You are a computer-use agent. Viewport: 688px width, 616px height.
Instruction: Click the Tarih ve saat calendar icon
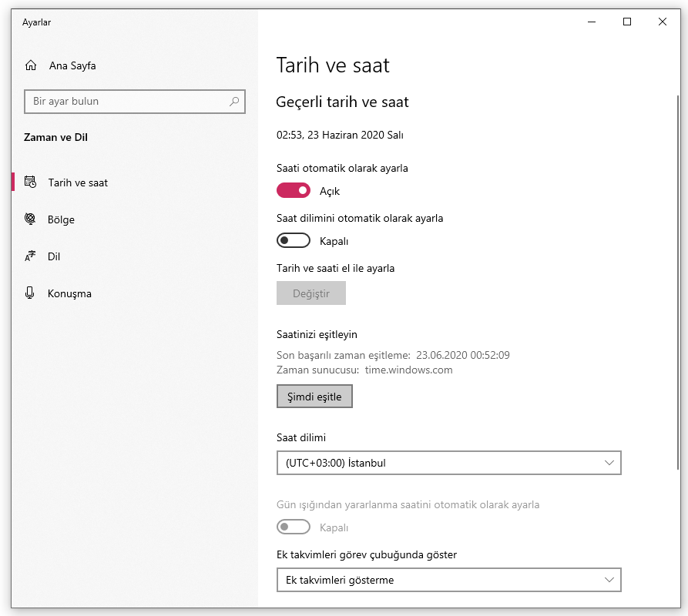(31, 182)
